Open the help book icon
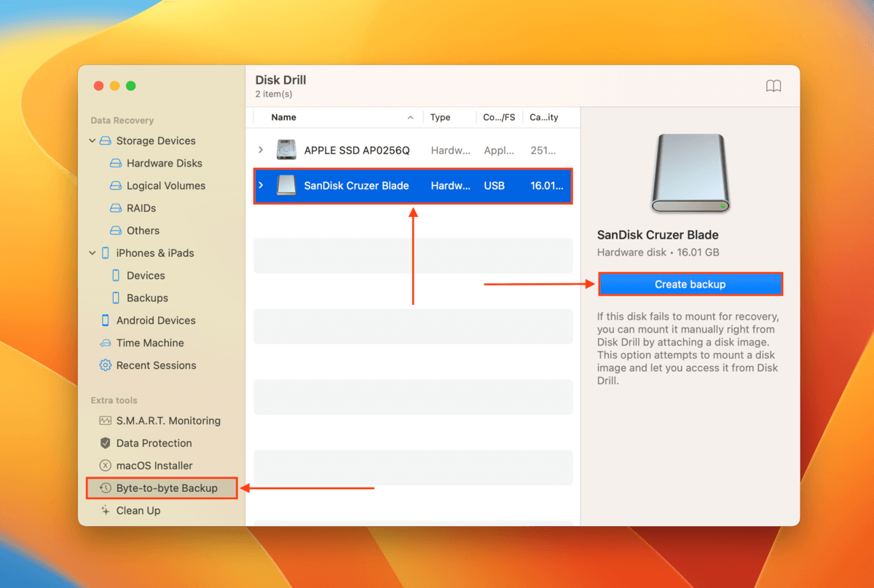The height and width of the screenshot is (588, 874). coord(773,86)
